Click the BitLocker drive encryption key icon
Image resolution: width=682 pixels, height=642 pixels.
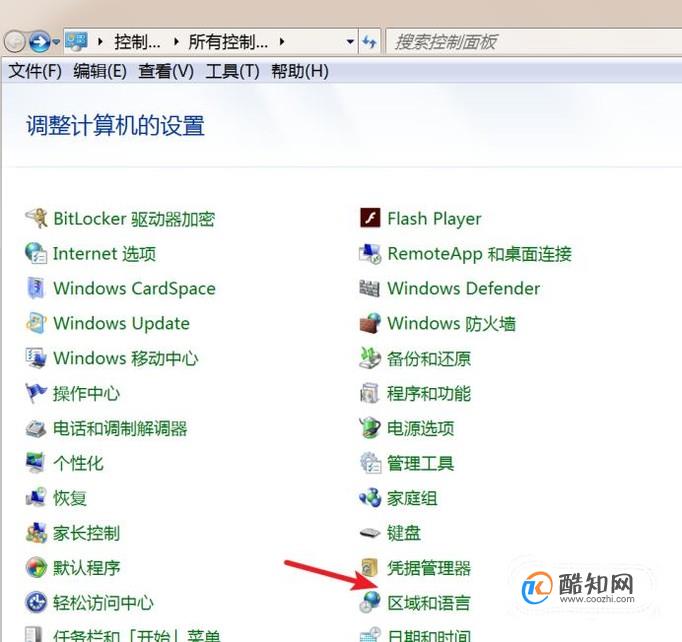coord(36,218)
